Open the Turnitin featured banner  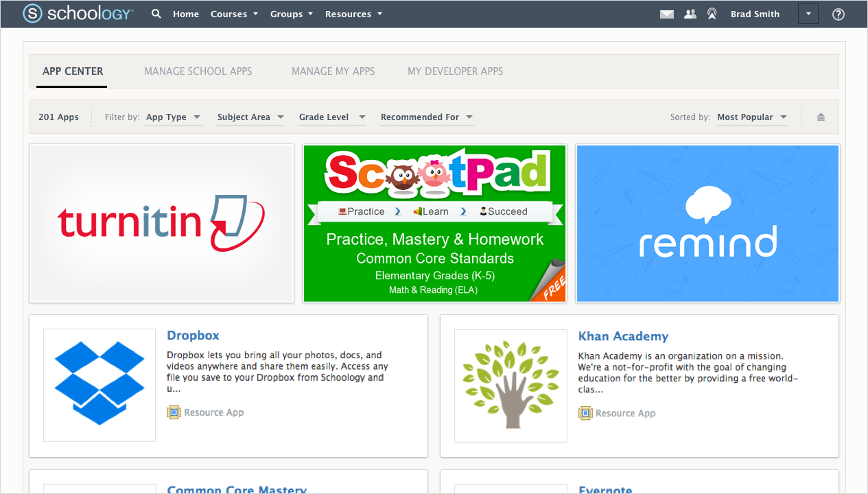tap(161, 223)
